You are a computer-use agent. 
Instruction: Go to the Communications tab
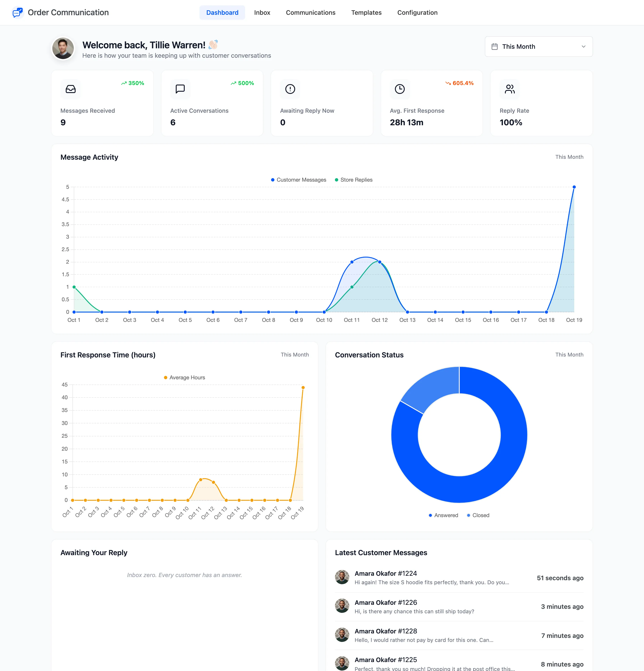(311, 13)
